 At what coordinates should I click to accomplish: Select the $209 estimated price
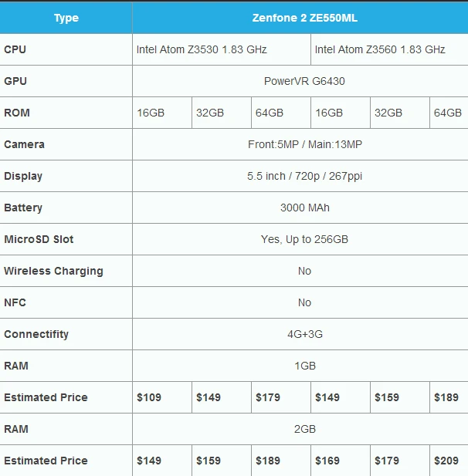point(446,461)
